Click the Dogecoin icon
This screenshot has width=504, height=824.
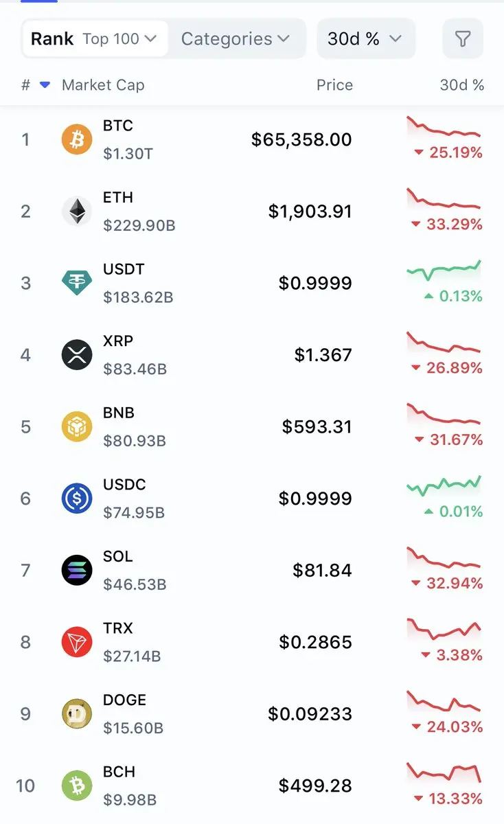[77, 714]
